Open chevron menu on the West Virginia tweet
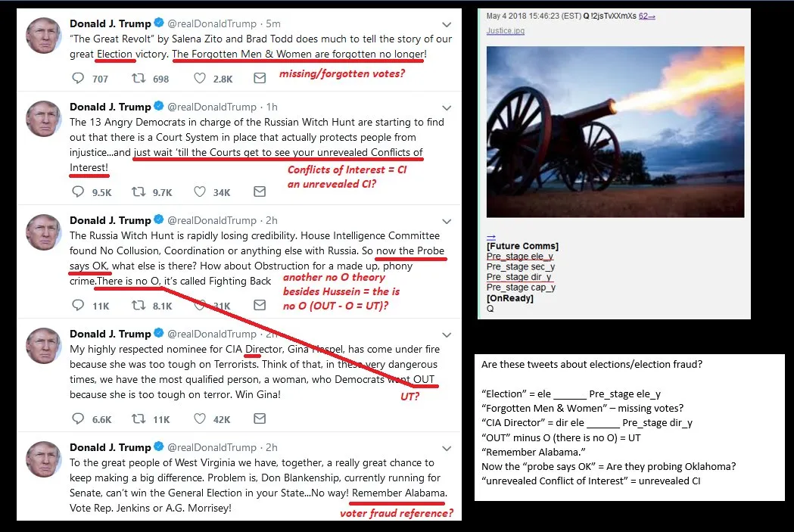The height and width of the screenshot is (532, 794). click(x=447, y=449)
